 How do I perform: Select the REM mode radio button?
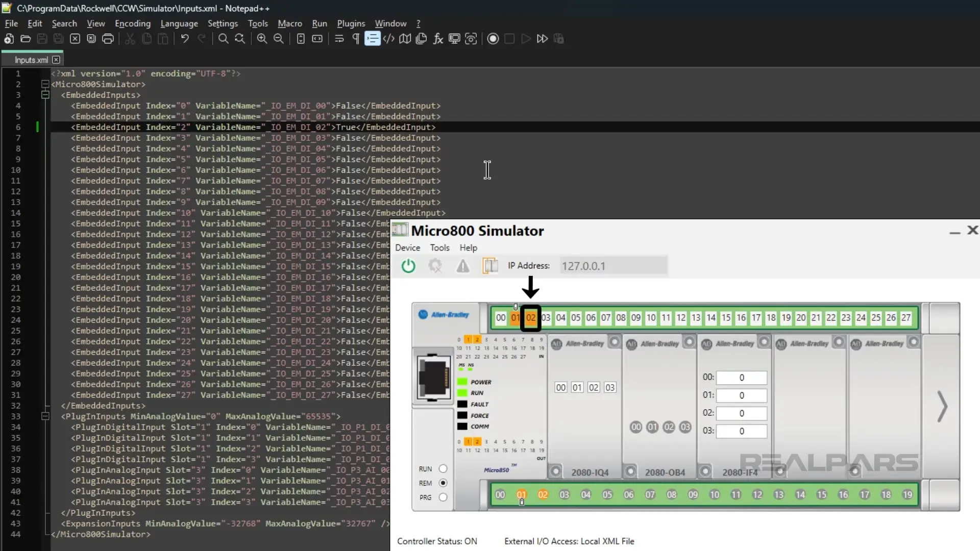(x=443, y=483)
